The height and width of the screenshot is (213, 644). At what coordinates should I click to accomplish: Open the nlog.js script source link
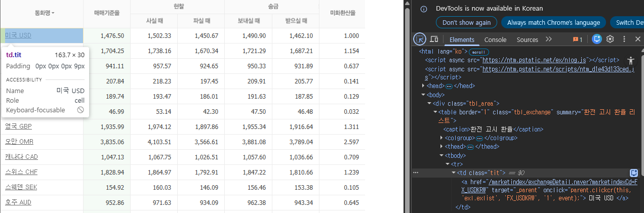click(534, 60)
